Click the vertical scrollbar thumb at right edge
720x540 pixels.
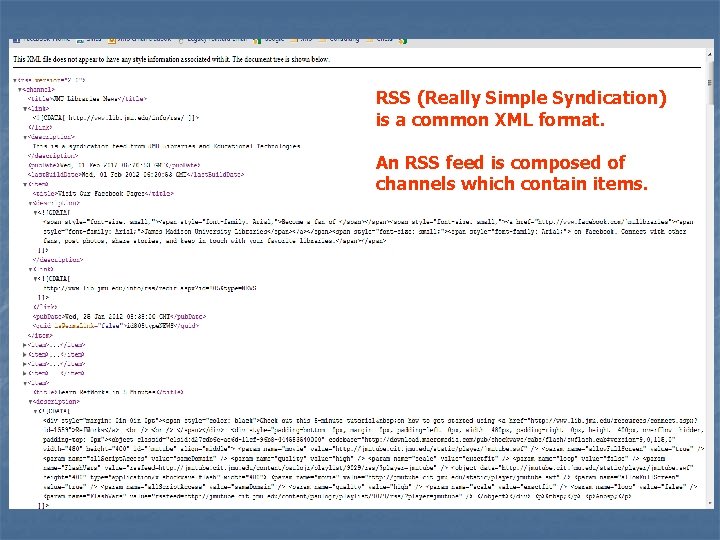click(709, 83)
